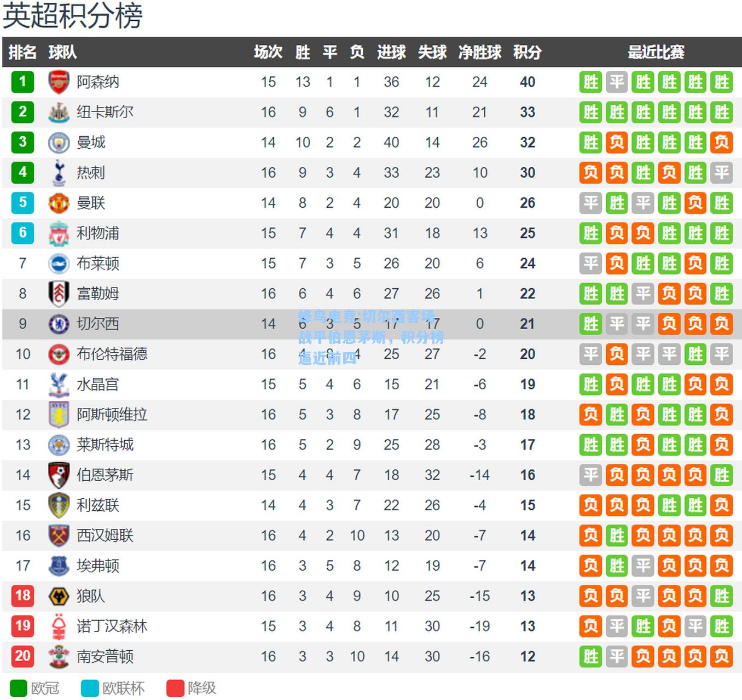Click Arsenal's gray 平 recent match badge
Viewport: 742px width, 700px height.
tap(617, 82)
